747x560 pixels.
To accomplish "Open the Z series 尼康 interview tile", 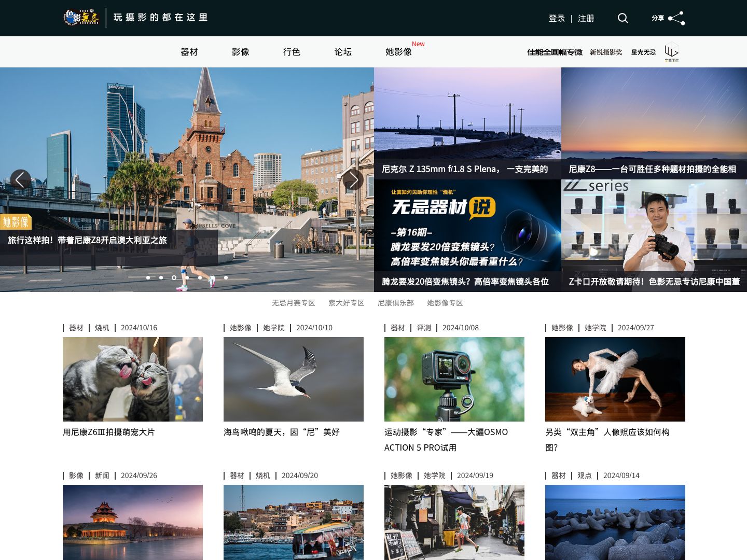I will [654, 235].
